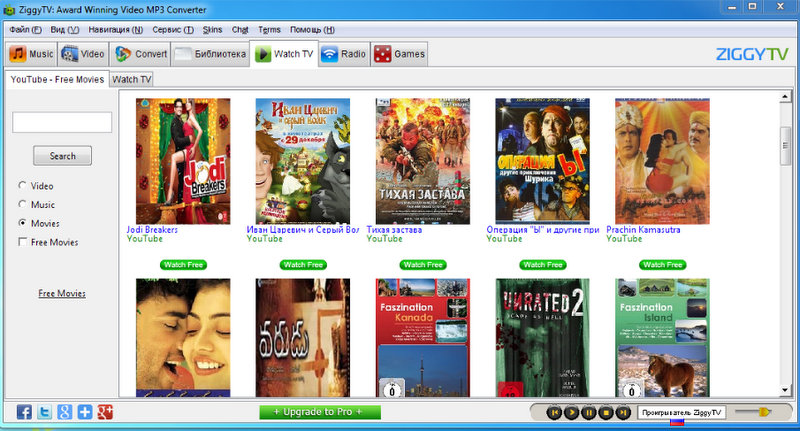Open the Convert section
Image resolution: width=800 pixels, height=431 pixels.
(x=141, y=54)
